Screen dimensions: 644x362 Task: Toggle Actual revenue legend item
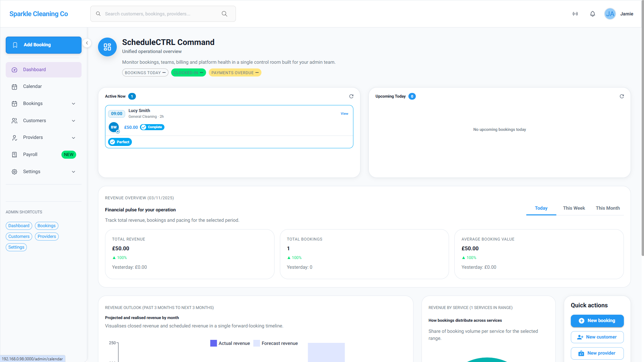230,343
